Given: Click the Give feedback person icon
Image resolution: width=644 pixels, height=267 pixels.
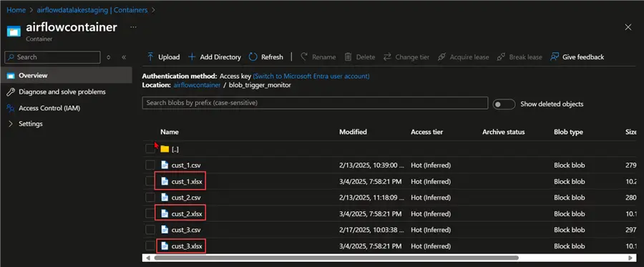Looking at the screenshot, I should pyautogui.click(x=555, y=57).
